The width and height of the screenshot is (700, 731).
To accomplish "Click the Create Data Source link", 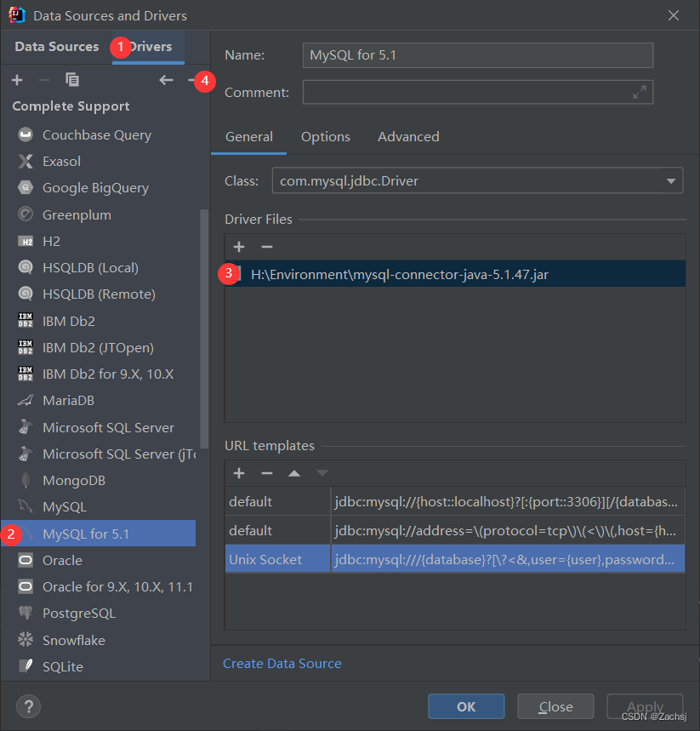I will (x=282, y=664).
